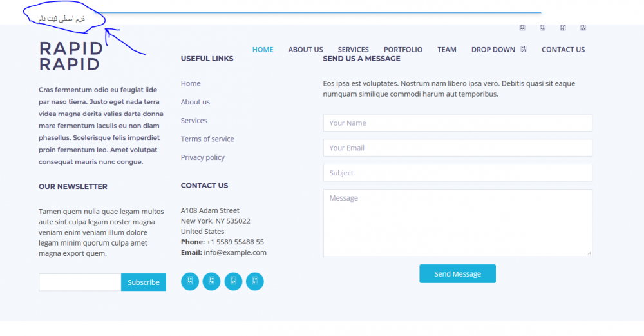The image size is (644, 336).
Task: Click the third round social icon under Contact Us
Action: pos(233,281)
